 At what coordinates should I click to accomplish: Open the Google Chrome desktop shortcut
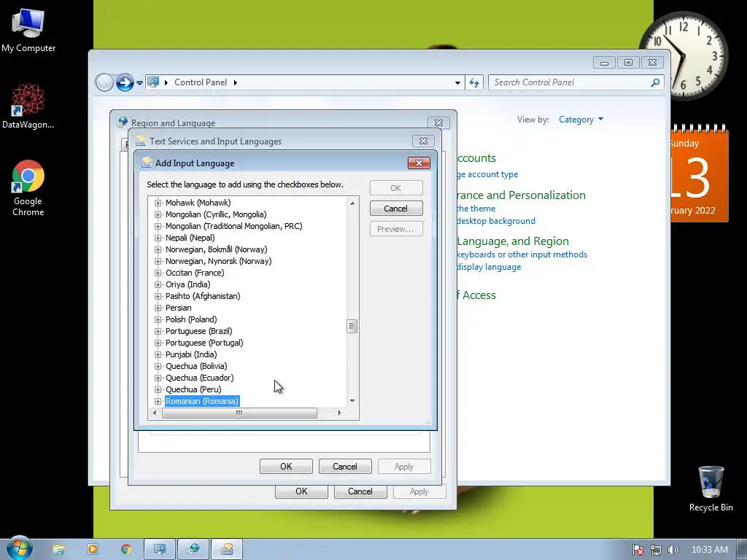(x=28, y=188)
